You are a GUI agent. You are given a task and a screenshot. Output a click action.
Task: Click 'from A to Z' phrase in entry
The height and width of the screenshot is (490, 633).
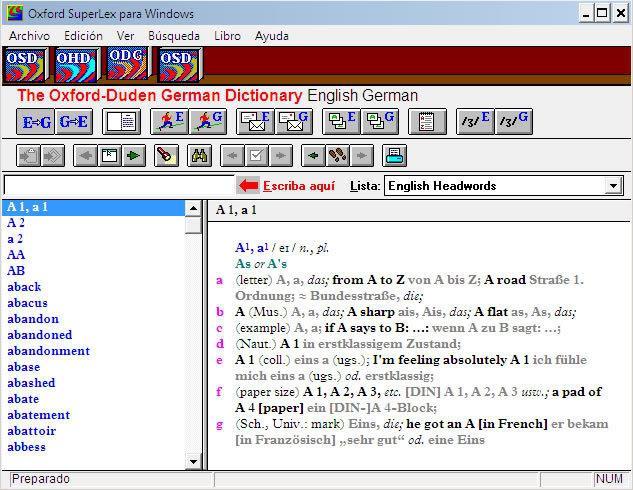point(368,280)
